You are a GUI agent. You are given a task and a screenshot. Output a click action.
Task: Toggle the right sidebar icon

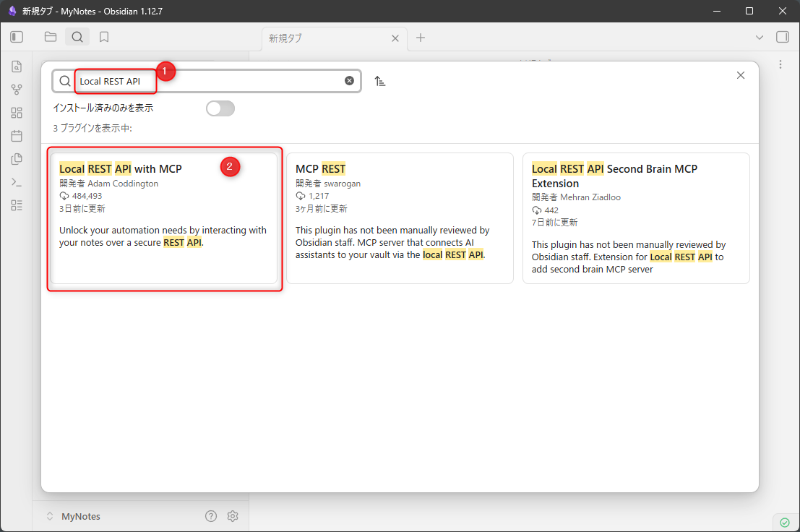pos(783,37)
